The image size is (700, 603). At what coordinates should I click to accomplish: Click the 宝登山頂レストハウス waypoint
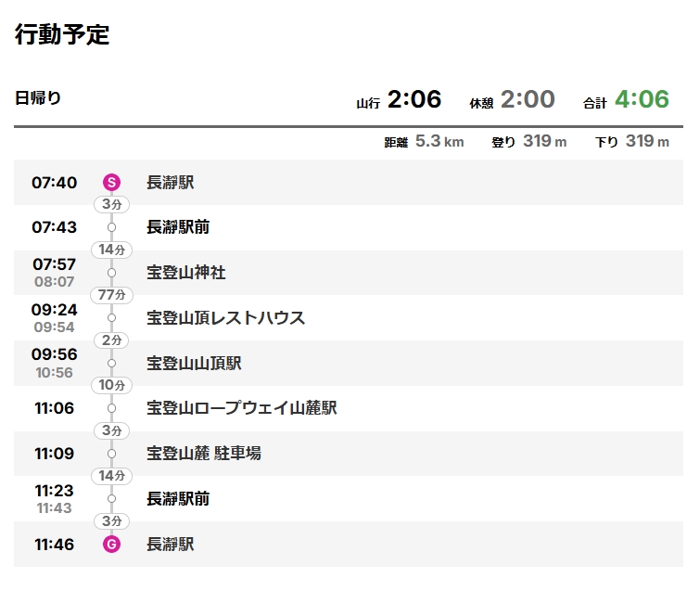pyautogui.click(x=225, y=318)
